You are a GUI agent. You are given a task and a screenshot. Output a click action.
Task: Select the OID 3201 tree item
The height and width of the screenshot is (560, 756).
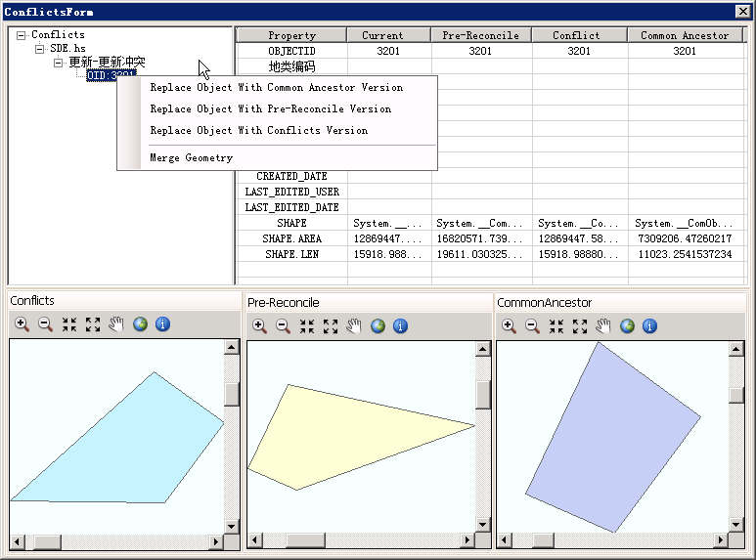point(111,75)
